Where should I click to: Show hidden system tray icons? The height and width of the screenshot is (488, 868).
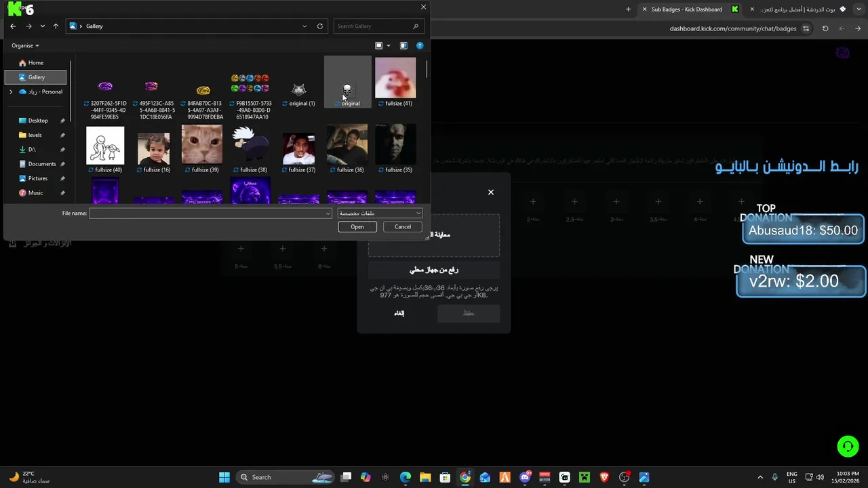[x=760, y=477]
